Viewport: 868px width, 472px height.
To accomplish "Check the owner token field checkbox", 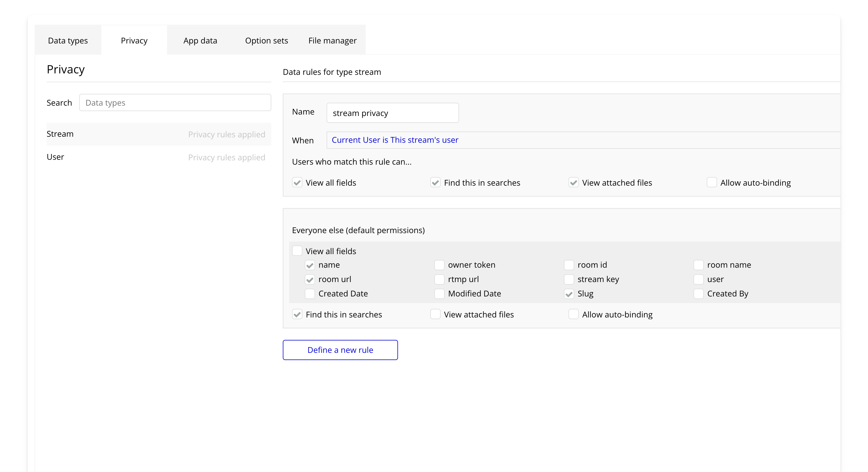I will pos(439,265).
